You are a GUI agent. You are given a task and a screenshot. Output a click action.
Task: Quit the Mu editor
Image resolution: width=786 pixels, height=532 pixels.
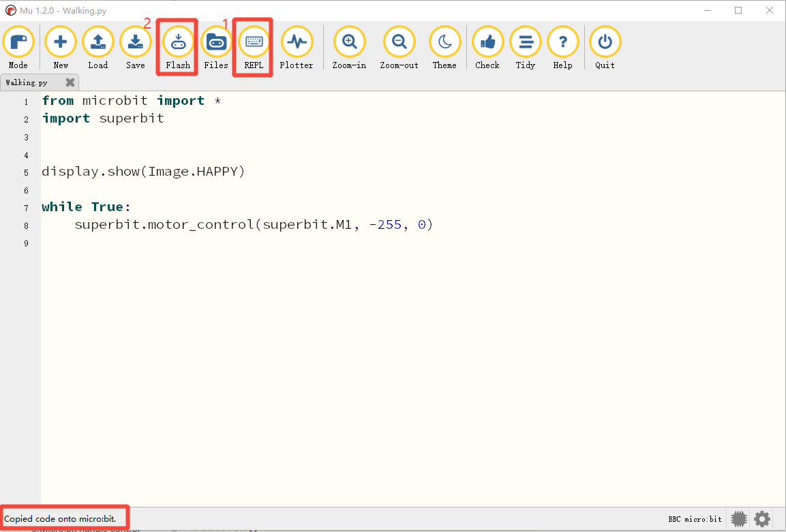[x=605, y=48]
